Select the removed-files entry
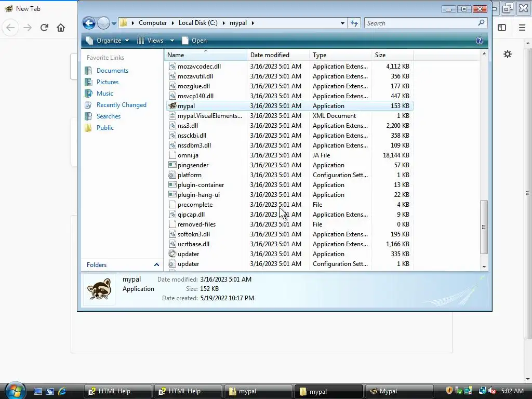 pos(197,224)
